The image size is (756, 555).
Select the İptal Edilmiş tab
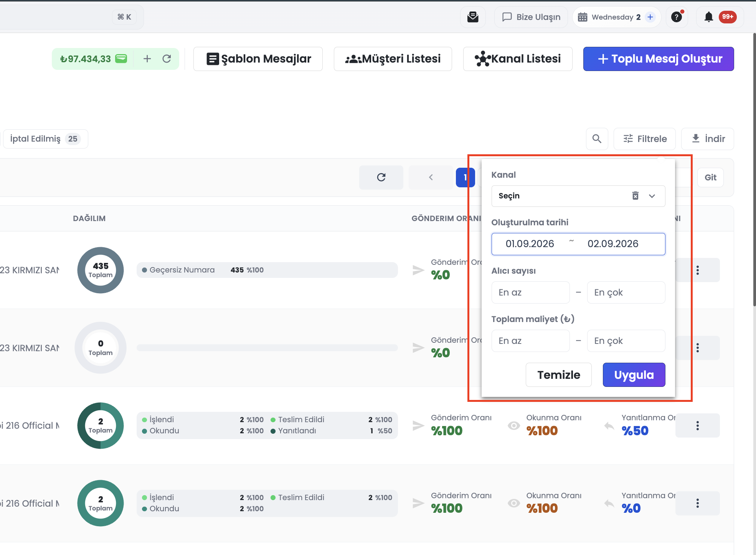point(45,139)
